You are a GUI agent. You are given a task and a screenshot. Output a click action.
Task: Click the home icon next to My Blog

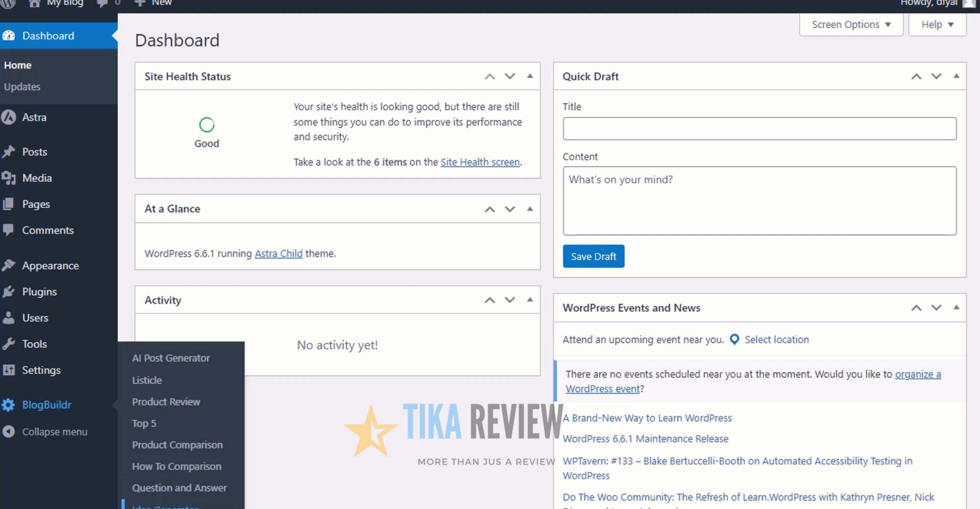point(34,3)
